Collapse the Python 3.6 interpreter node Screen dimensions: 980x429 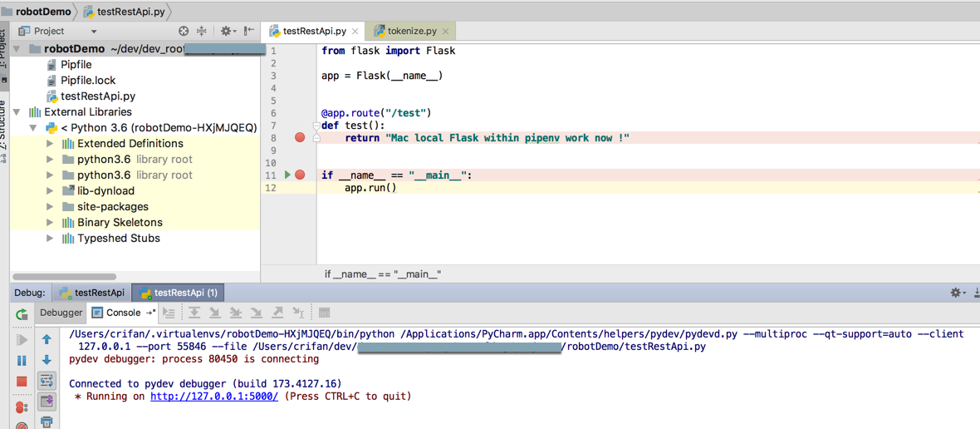coord(34,127)
